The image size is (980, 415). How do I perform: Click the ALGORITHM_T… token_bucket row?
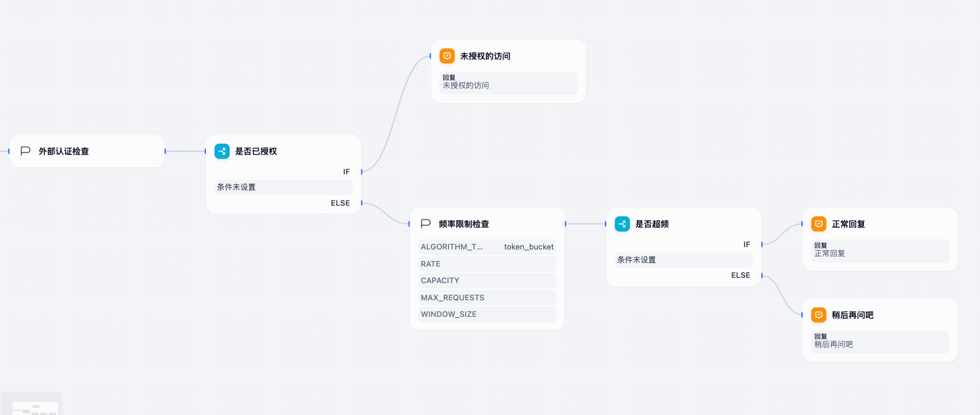[487, 247]
